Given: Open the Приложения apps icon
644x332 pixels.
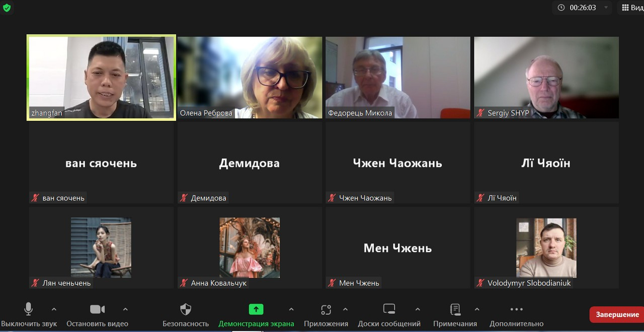Looking at the screenshot, I should [x=326, y=309].
